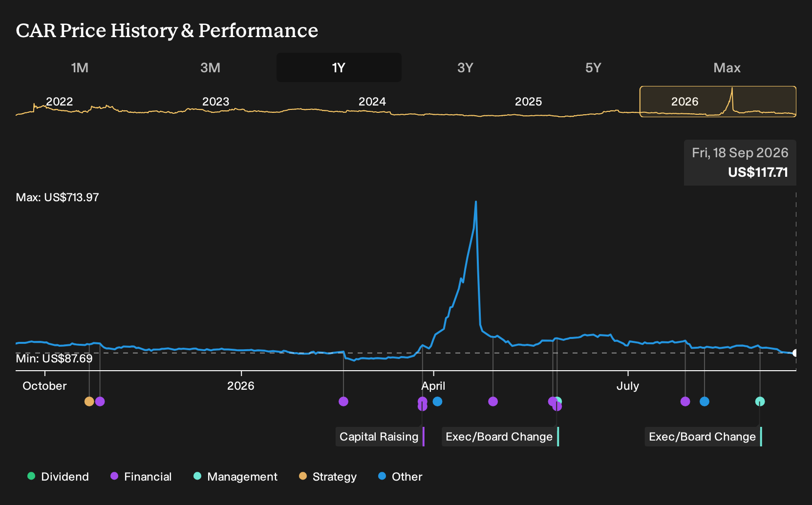Select the 1Y time range tab
812x505 pixels.
coord(339,67)
